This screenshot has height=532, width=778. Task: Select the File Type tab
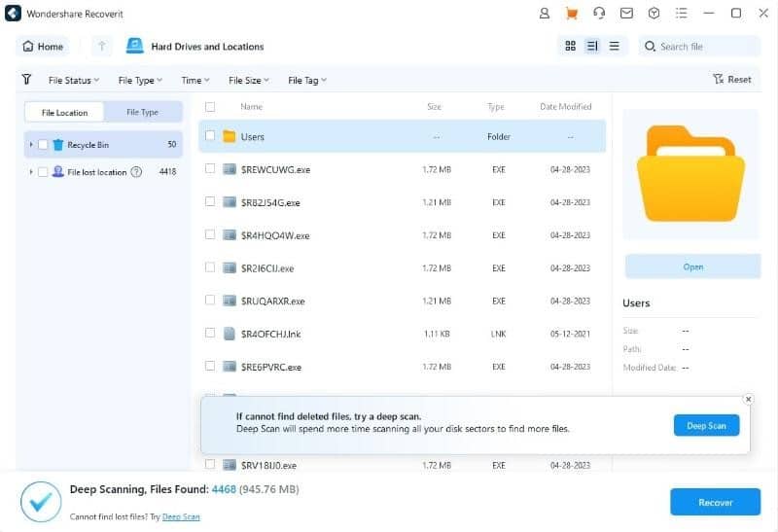pyautogui.click(x=142, y=112)
